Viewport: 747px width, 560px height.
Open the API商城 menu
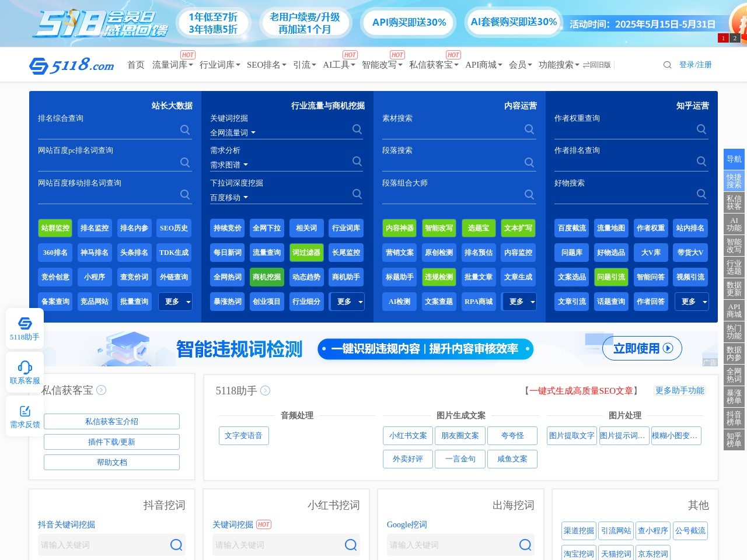tap(483, 65)
